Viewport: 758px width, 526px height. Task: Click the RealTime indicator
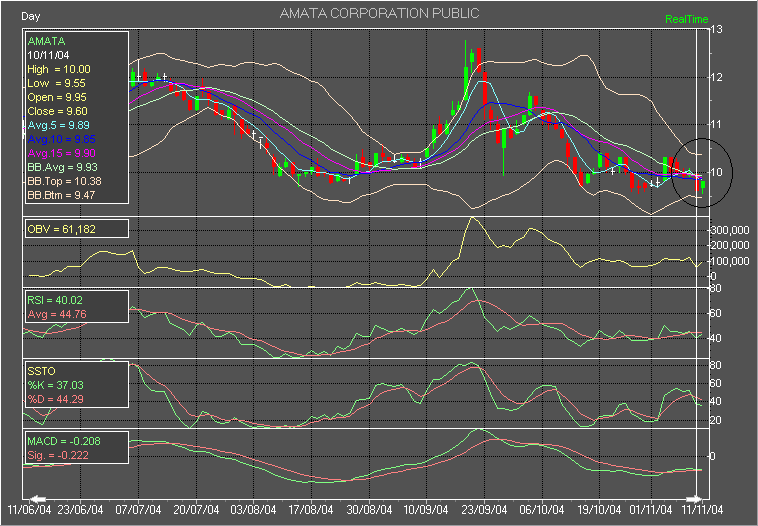pos(686,19)
